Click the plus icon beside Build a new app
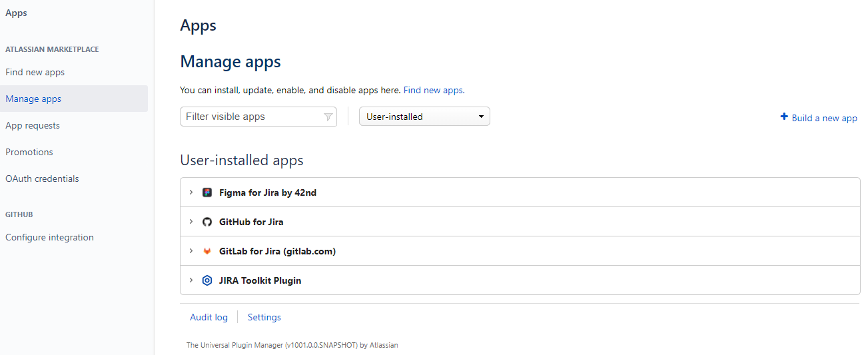The height and width of the screenshot is (355, 868). coord(784,117)
